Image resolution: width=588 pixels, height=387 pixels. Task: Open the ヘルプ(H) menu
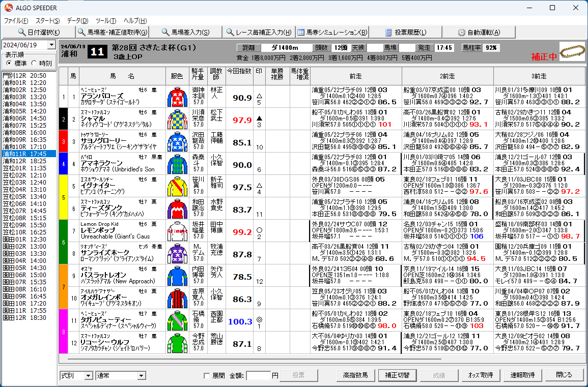[135, 21]
